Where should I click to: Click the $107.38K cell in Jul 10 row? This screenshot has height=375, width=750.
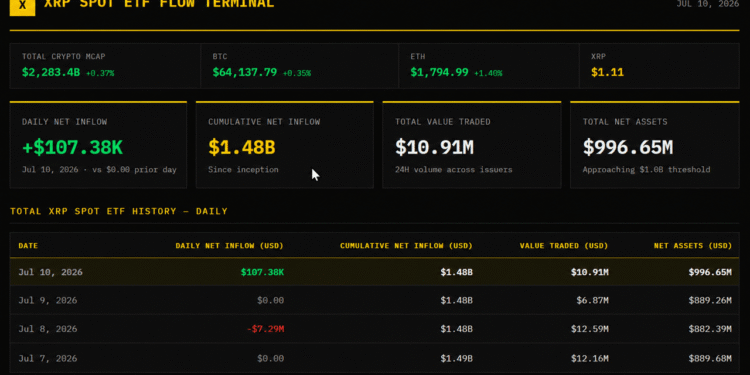[262, 272]
